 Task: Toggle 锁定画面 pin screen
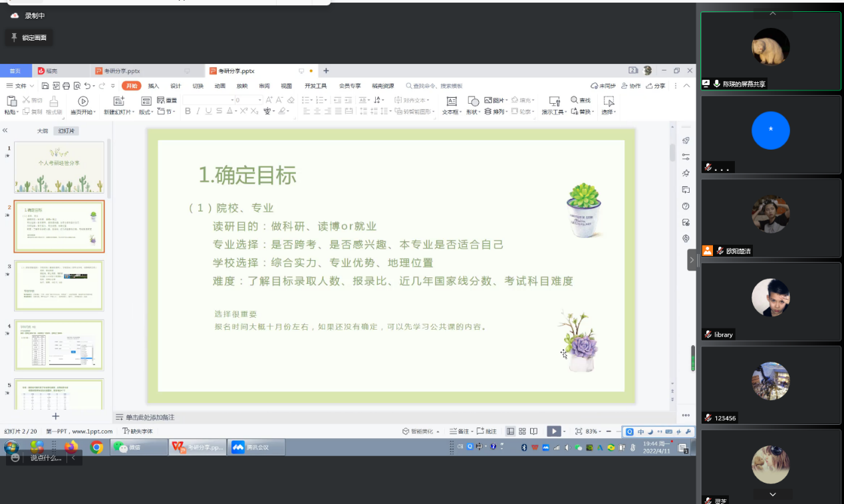pyautogui.click(x=29, y=38)
